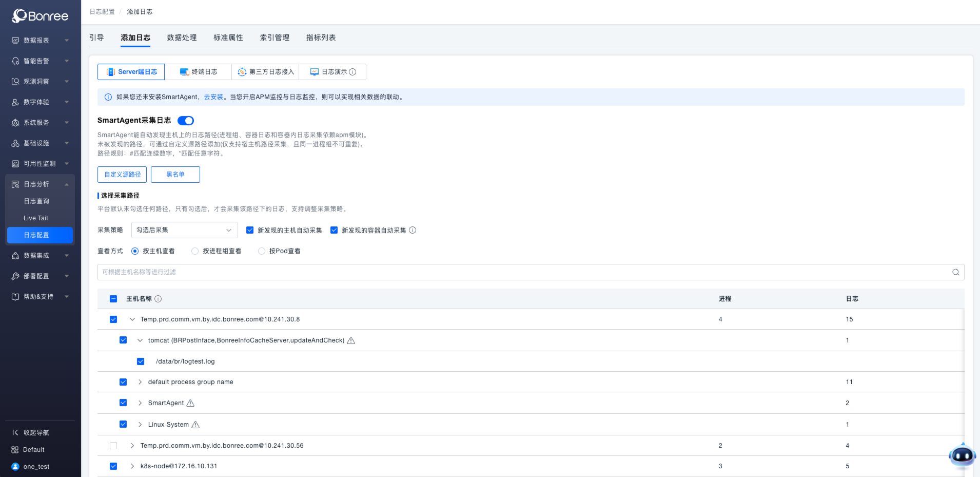
Task: Open the chatbot robot assistant icon
Action: click(962, 455)
